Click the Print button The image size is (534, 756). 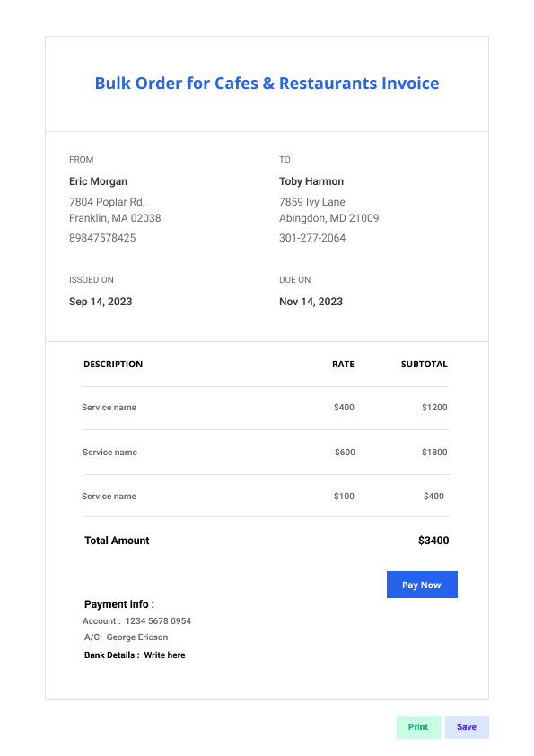tap(418, 726)
